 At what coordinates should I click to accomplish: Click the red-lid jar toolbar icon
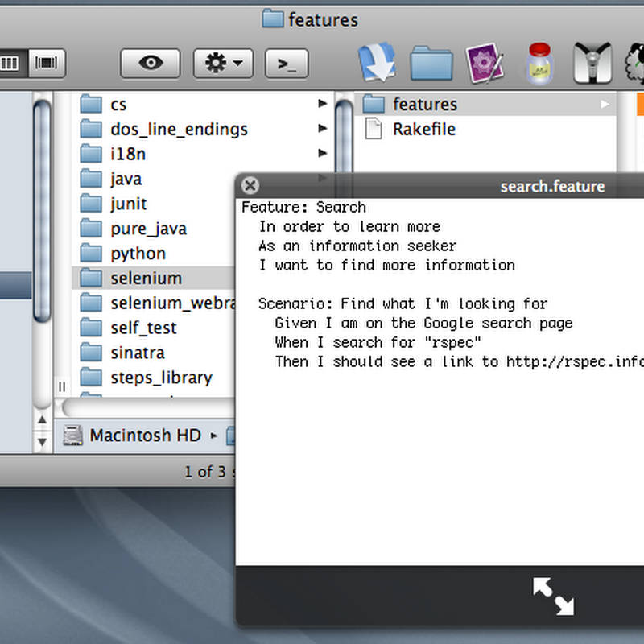point(539,64)
